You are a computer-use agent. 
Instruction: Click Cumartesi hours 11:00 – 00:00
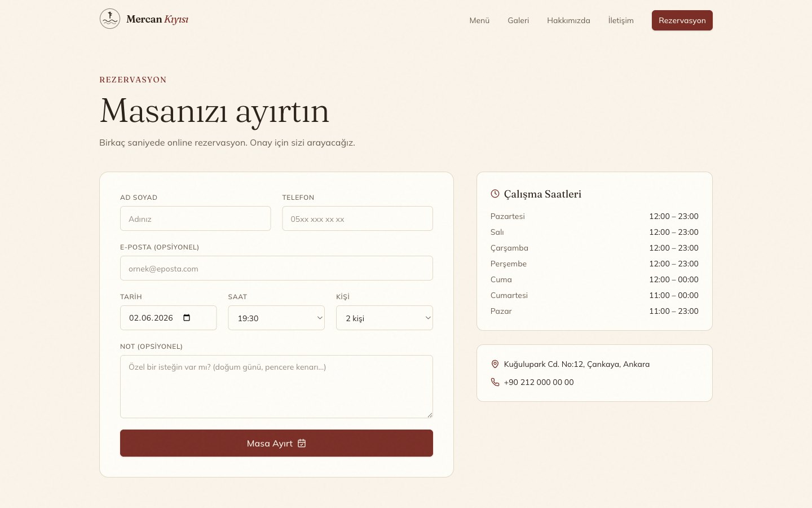[x=674, y=295]
